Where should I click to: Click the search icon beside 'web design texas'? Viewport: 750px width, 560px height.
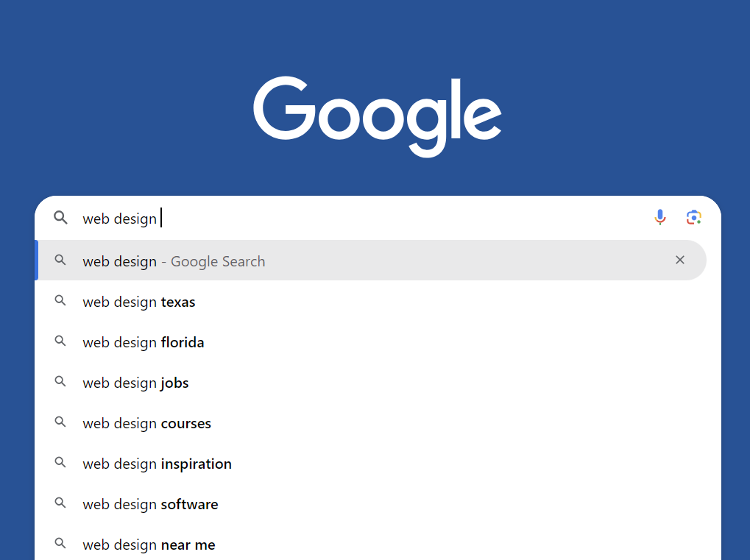(x=60, y=301)
